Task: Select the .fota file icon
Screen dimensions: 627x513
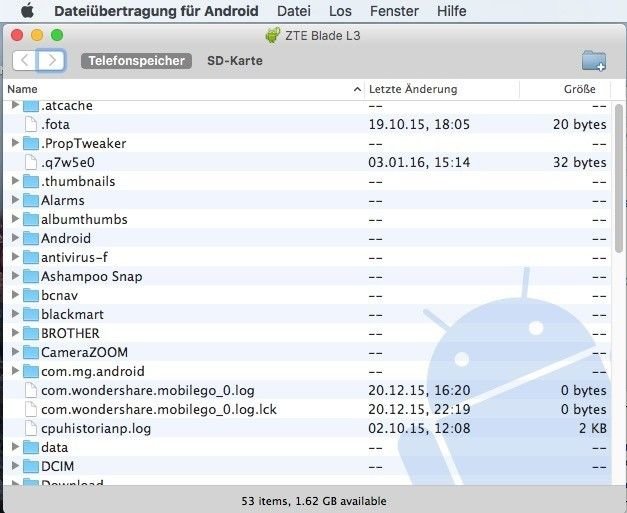Action: click(31, 124)
